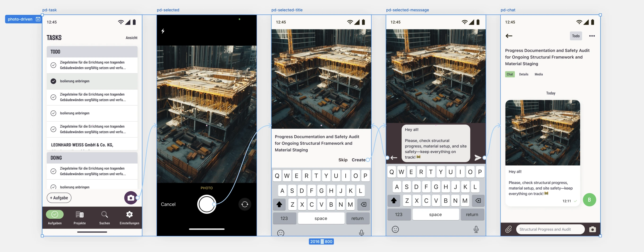
Task: Tap the back arrow in chat header
Action: pyautogui.click(x=509, y=36)
